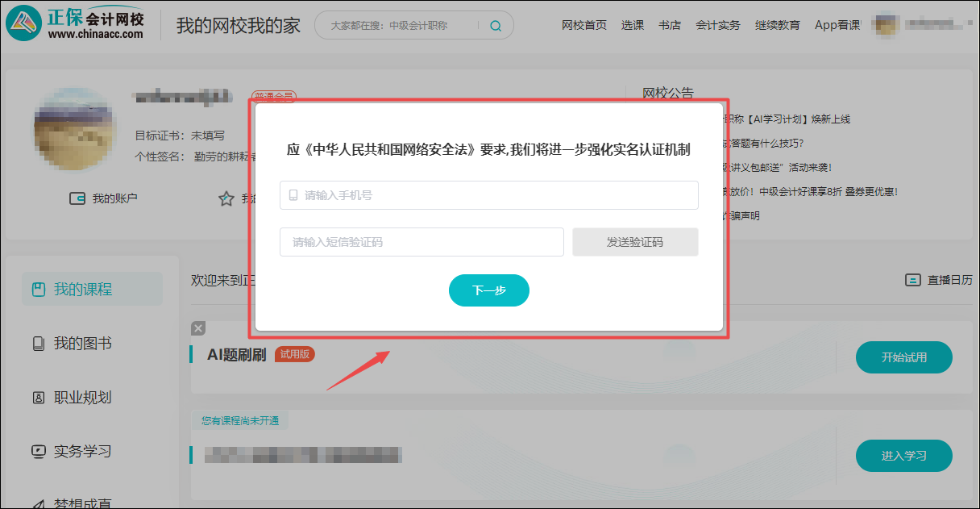Open the 书店 menu item

(x=670, y=25)
